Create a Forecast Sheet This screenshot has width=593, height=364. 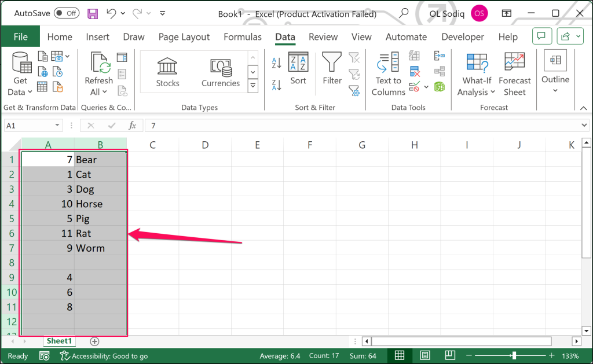[x=515, y=75]
